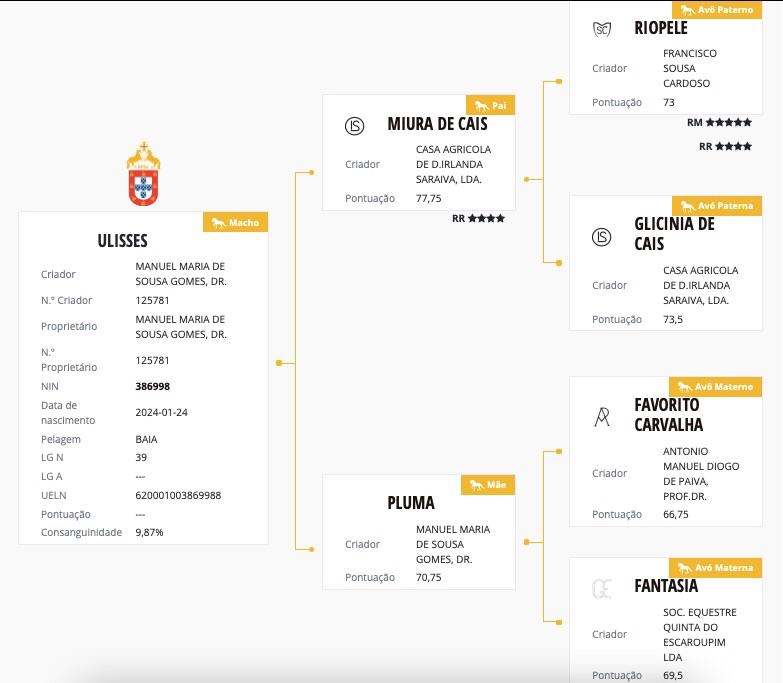The image size is (783, 683).
Task: Open the GLICINIA DE CAIS horse page
Action: tap(674, 234)
